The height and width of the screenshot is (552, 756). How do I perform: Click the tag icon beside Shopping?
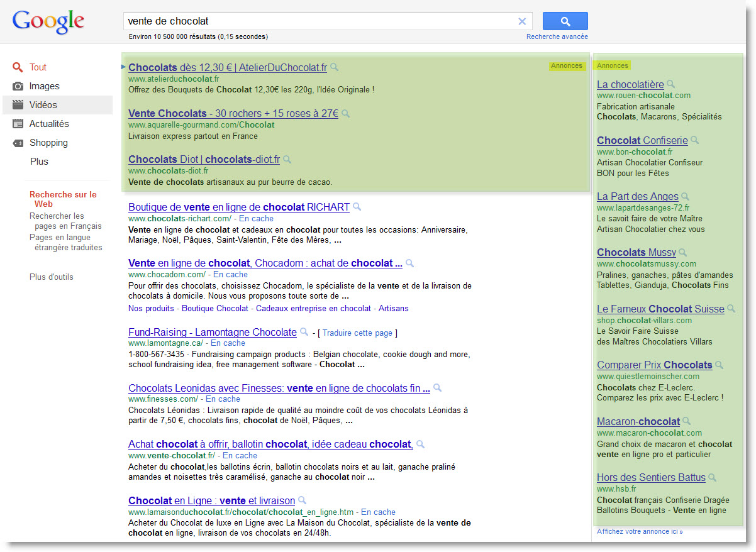(18, 143)
